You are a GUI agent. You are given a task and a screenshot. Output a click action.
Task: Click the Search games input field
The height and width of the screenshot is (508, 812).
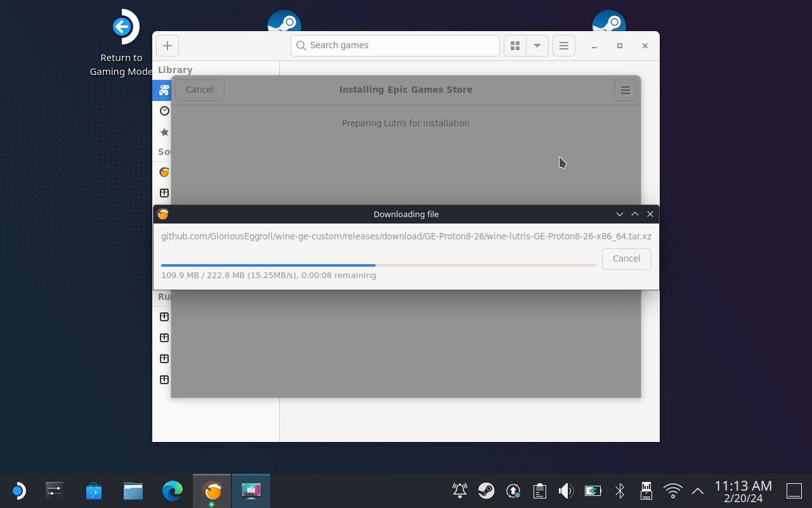[x=395, y=45]
